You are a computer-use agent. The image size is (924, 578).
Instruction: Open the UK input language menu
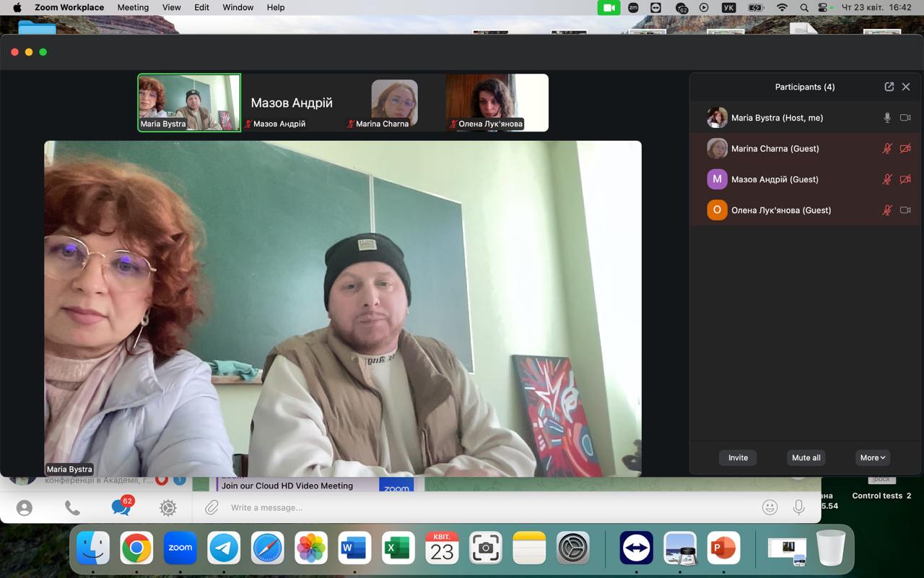point(728,7)
